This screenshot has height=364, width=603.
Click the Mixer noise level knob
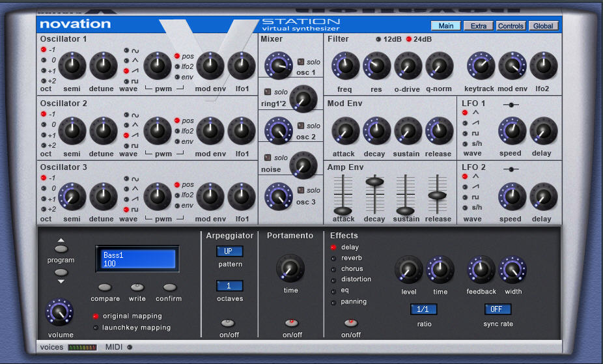(x=303, y=165)
